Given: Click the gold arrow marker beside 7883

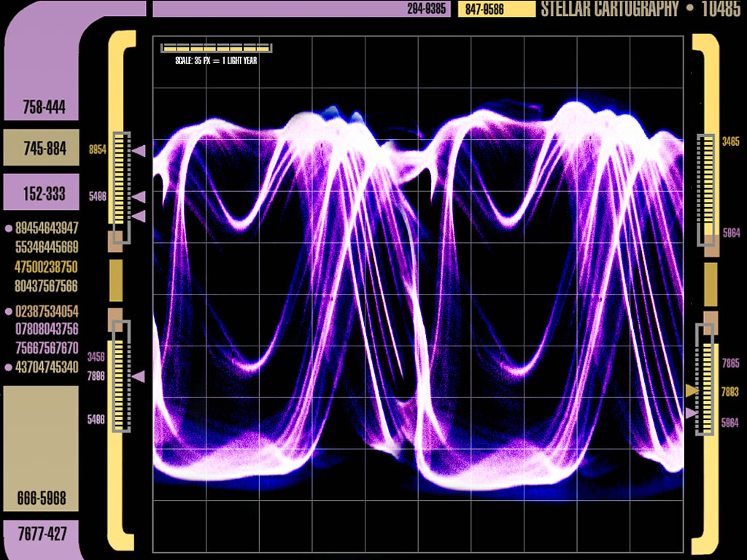Looking at the screenshot, I should point(691,392).
